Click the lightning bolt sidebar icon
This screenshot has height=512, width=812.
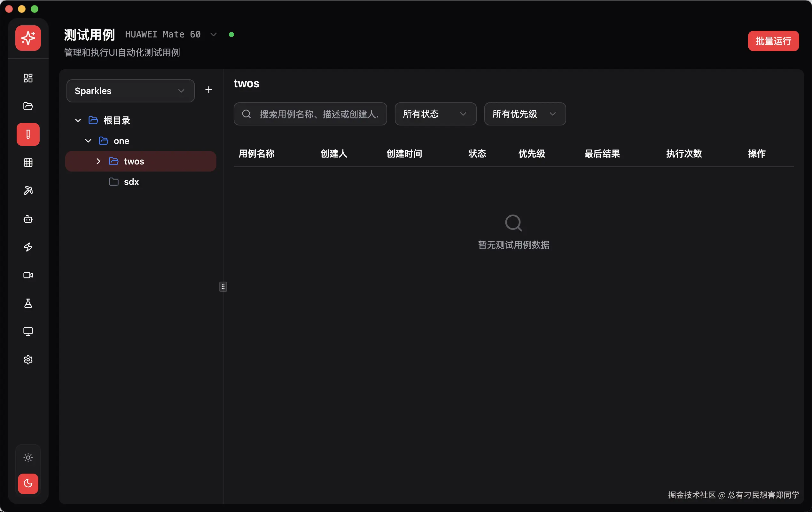[28, 247]
